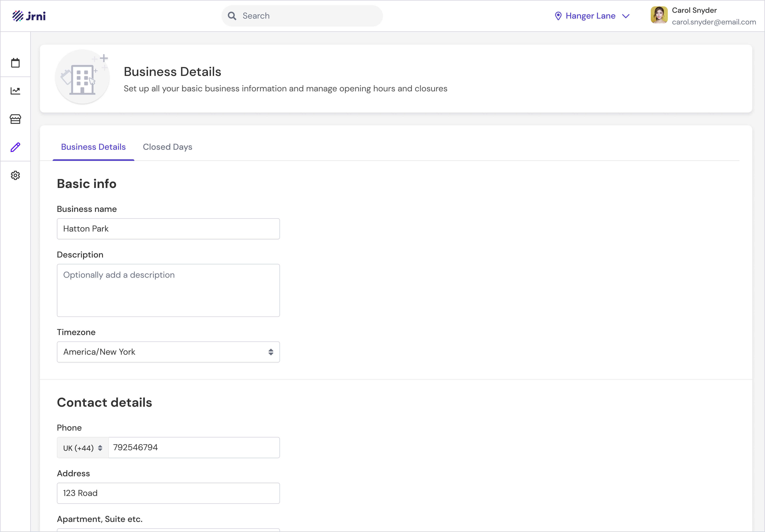Screen dimensions: 765x532
Task: Click the Business Details page heading
Action: click(x=172, y=71)
